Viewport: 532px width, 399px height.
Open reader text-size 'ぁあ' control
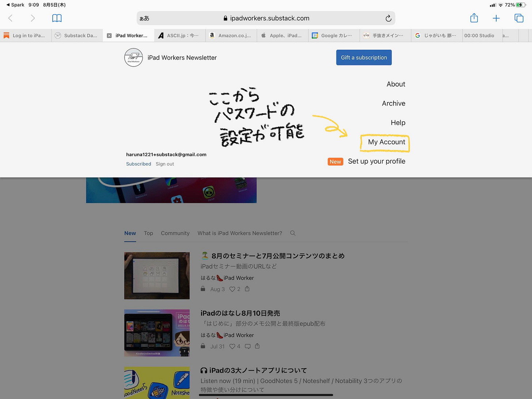point(144,18)
